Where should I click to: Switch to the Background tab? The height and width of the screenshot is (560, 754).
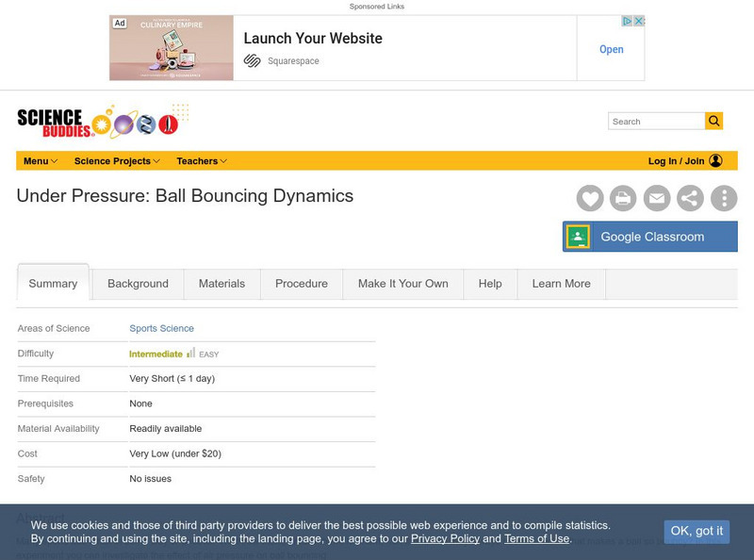click(138, 284)
